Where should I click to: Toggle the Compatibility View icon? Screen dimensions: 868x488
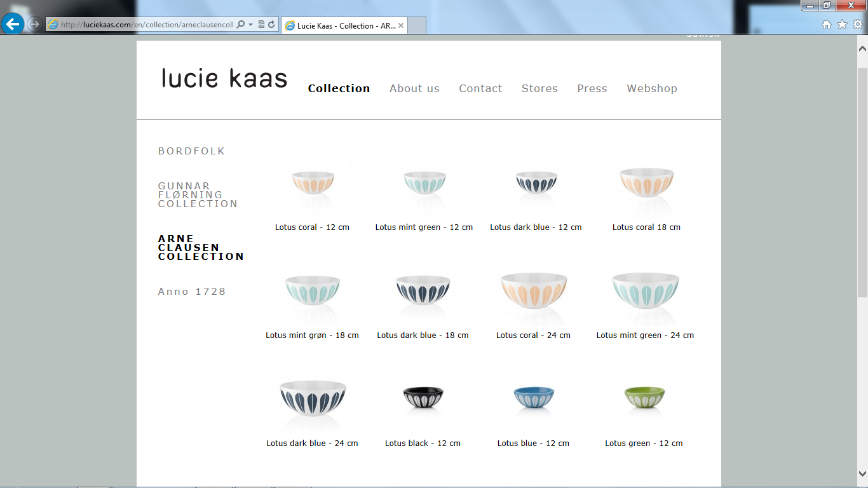tap(261, 25)
